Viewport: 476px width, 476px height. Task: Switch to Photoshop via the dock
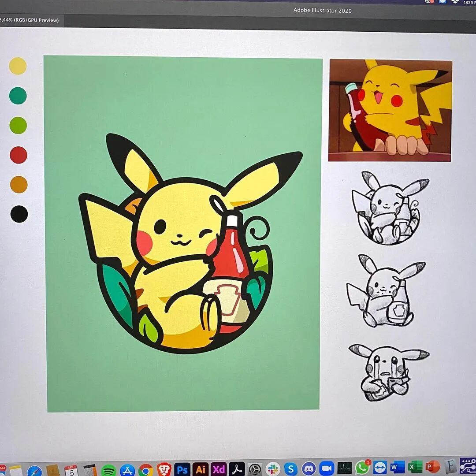[x=182, y=470]
